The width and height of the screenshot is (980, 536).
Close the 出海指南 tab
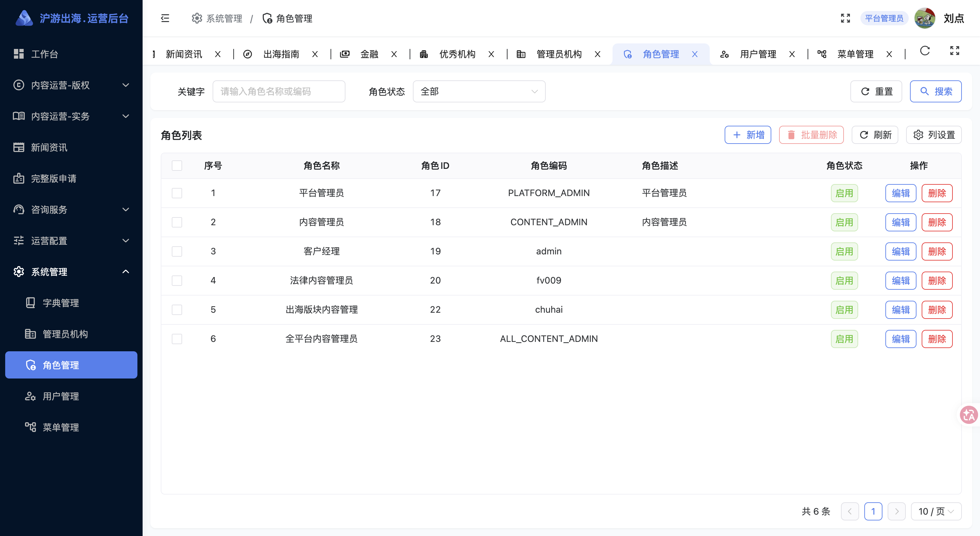coord(315,54)
